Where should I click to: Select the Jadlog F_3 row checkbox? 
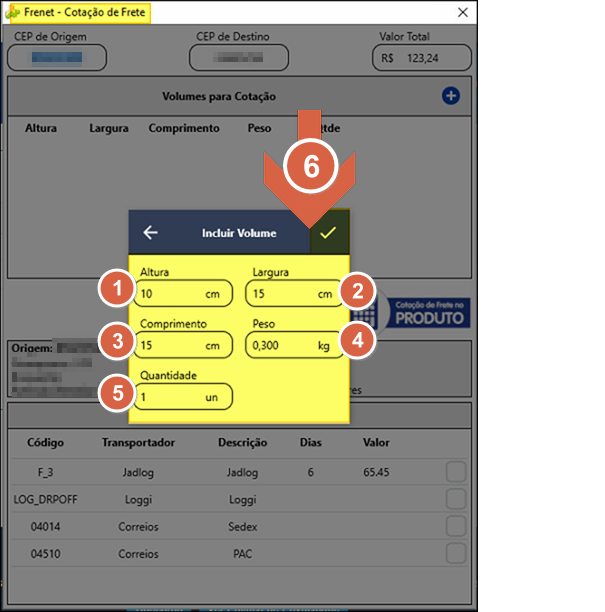pos(456,472)
